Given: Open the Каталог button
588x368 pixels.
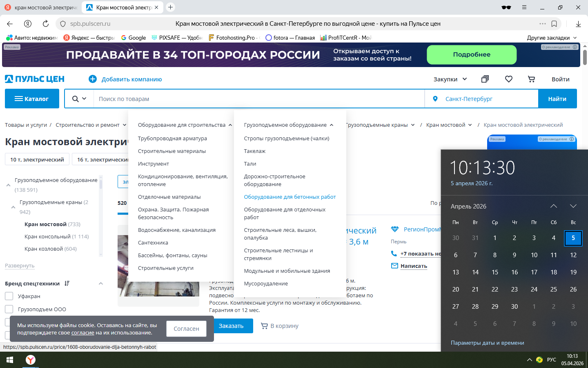Looking at the screenshot, I should [x=32, y=99].
